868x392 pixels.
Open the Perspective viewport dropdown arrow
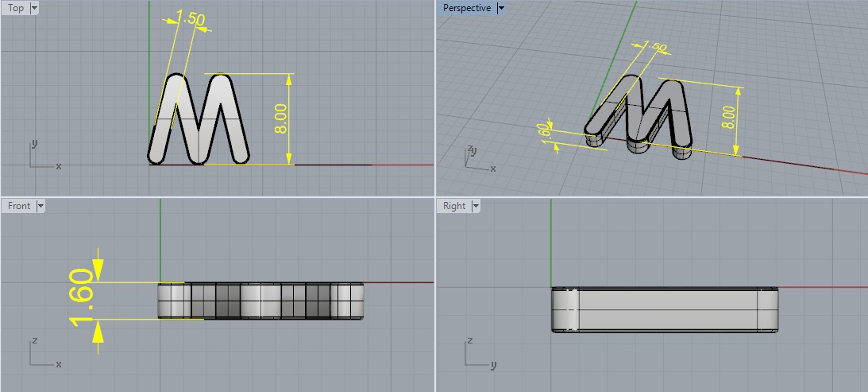click(x=502, y=8)
